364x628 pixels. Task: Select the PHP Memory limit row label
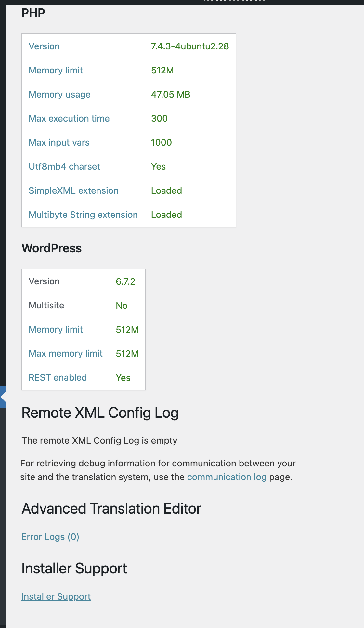pyautogui.click(x=56, y=70)
